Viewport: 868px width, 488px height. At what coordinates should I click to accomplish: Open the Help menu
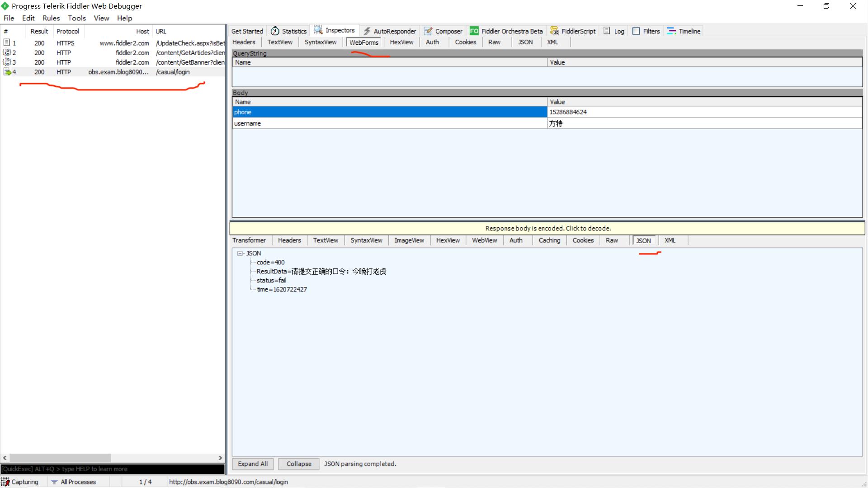click(x=124, y=18)
